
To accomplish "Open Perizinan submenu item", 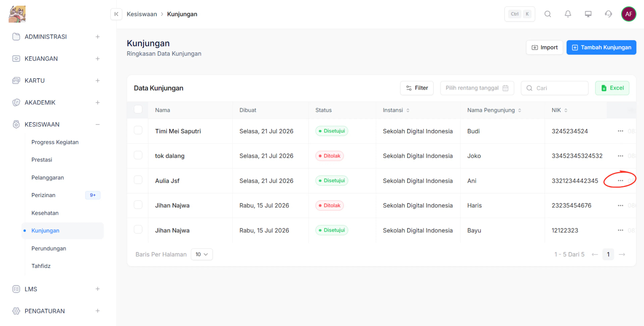I will pos(43,195).
